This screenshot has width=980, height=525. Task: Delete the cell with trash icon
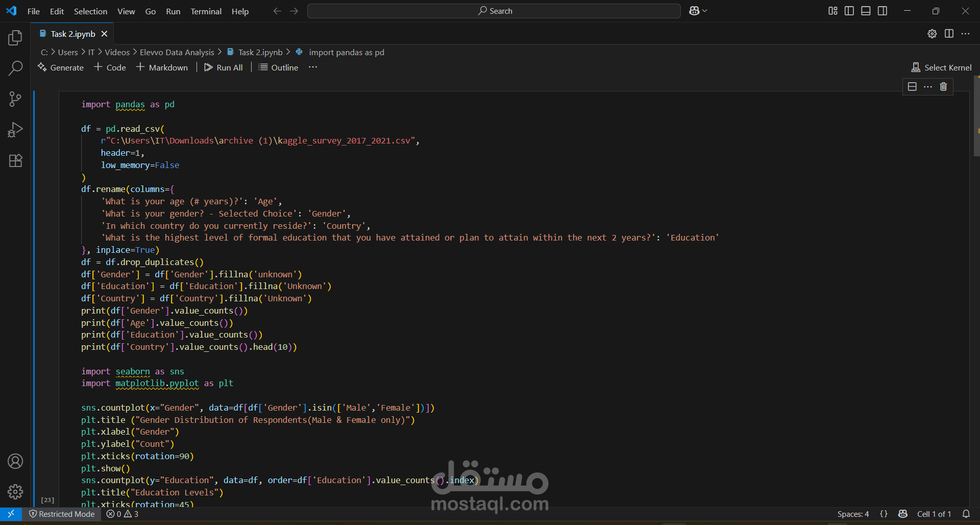(x=943, y=87)
